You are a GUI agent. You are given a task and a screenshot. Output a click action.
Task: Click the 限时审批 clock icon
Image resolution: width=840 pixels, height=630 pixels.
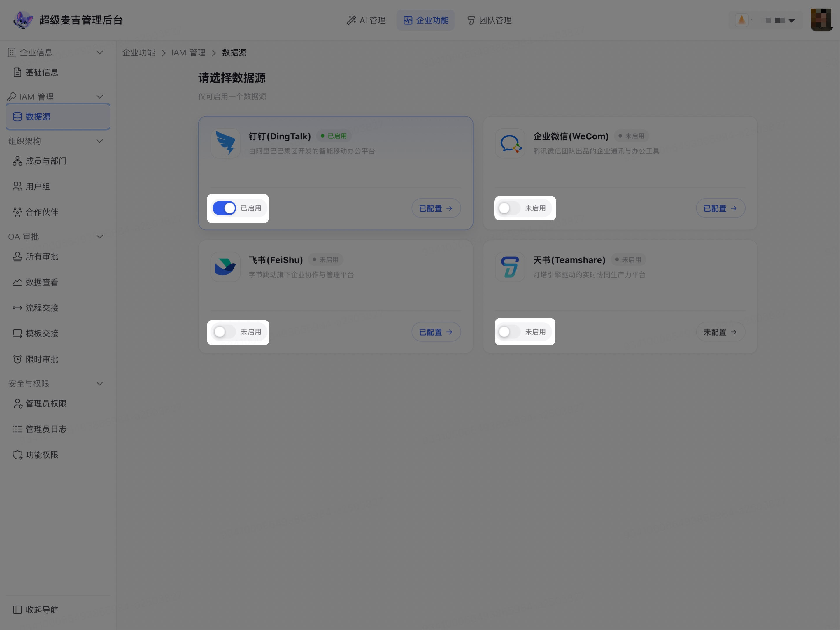tap(17, 359)
